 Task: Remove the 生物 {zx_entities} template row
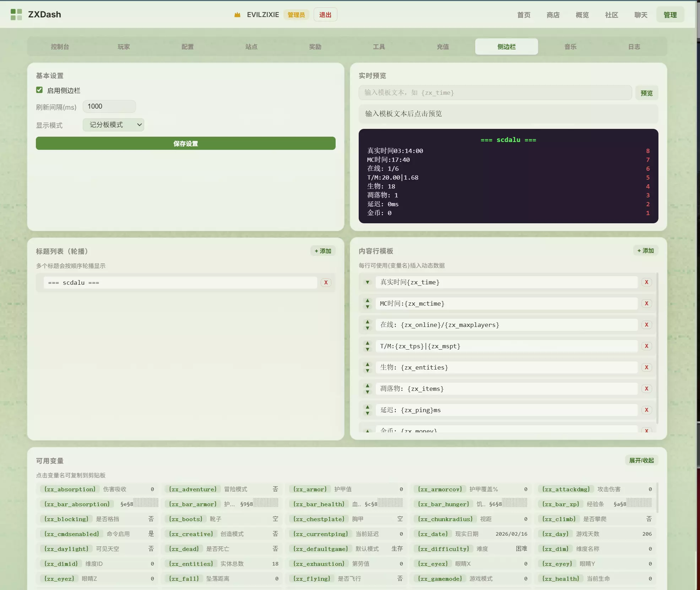click(x=646, y=367)
